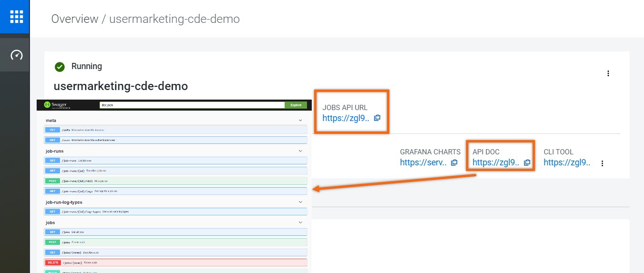
Task: Open the three-dot menu beside CLI Tool
Action: click(x=602, y=163)
